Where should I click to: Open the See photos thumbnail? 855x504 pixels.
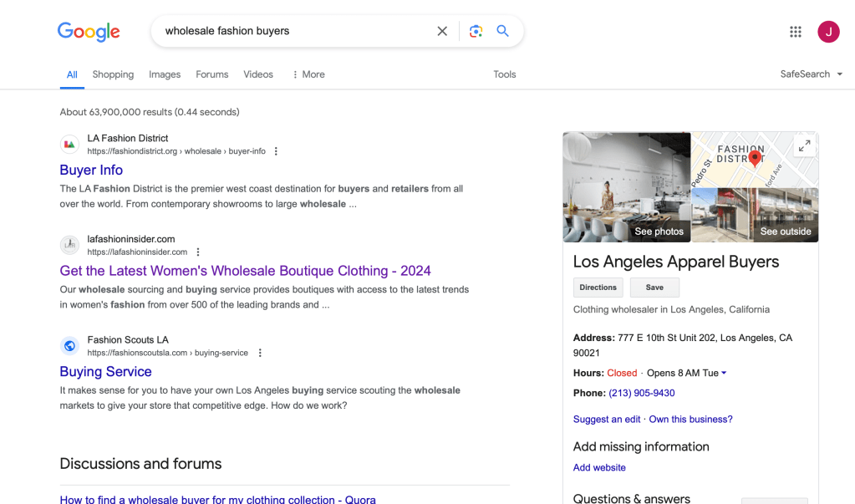tap(627, 187)
